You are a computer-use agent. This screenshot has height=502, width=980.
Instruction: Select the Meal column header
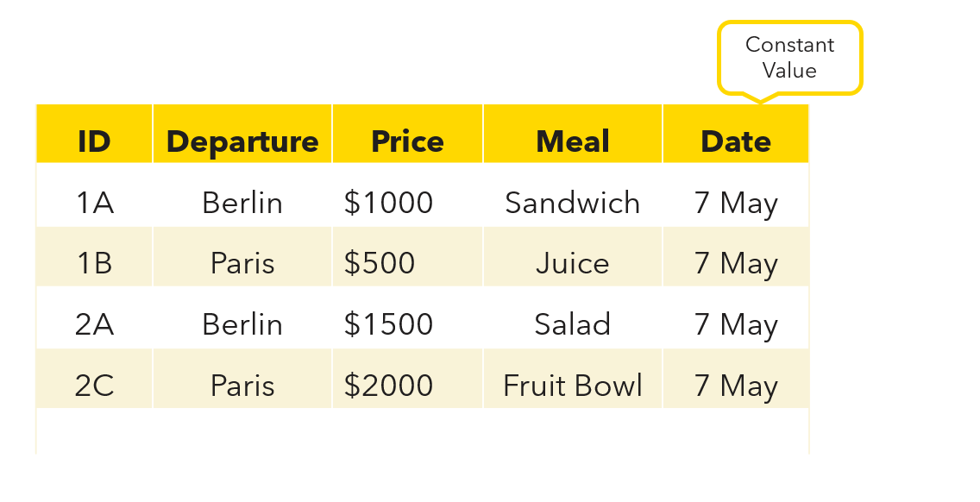pyautogui.click(x=573, y=134)
